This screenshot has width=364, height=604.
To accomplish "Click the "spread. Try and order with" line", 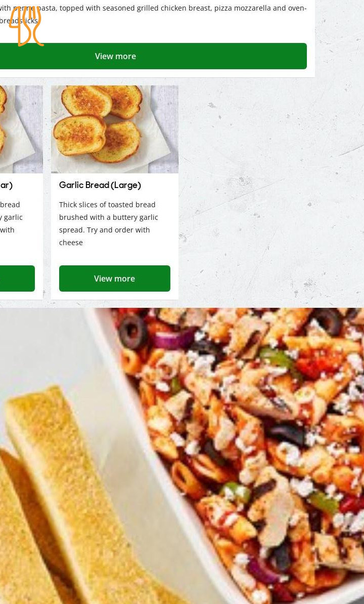I will tap(104, 230).
